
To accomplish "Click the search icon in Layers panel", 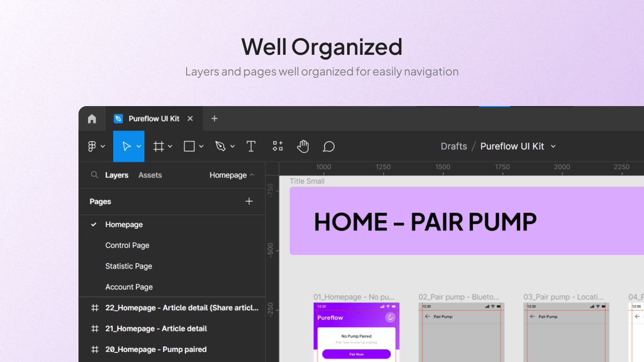I will click(93, 175).
